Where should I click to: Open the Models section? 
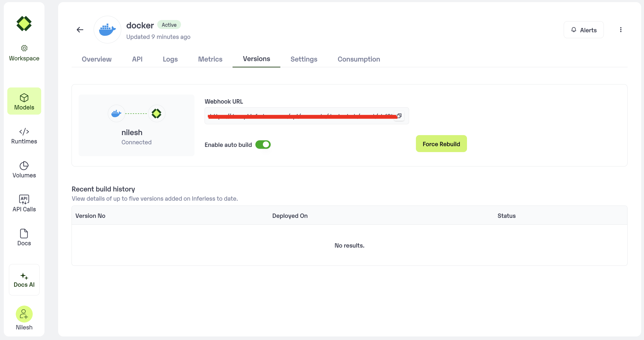[x=24, y=101]
